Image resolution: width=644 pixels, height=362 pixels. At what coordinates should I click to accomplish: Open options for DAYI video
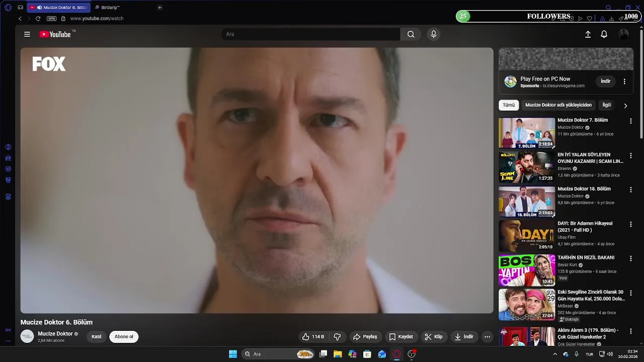coord(631,224)
